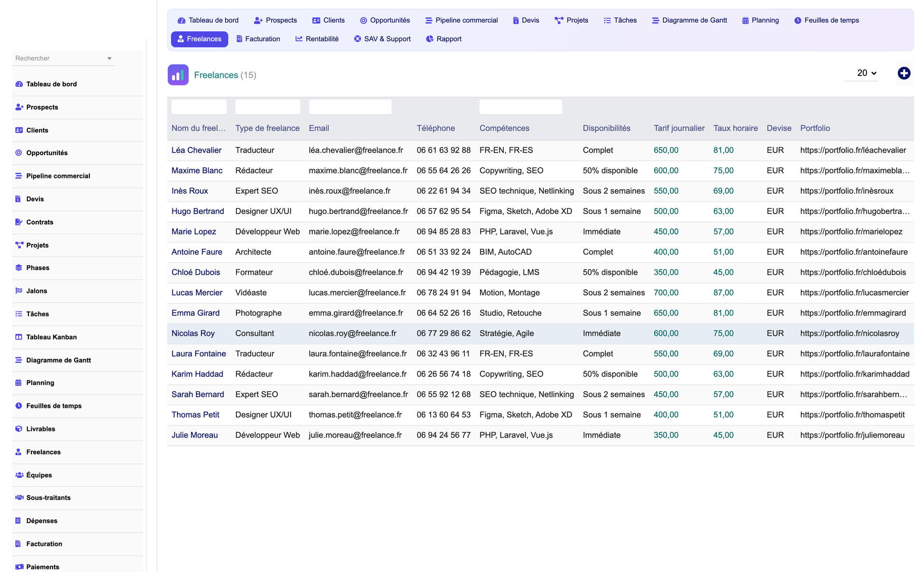This screenshot has width=924, height=572.
Task: Click the Type de freelance filter field
Action: click(x=268, y=107)
